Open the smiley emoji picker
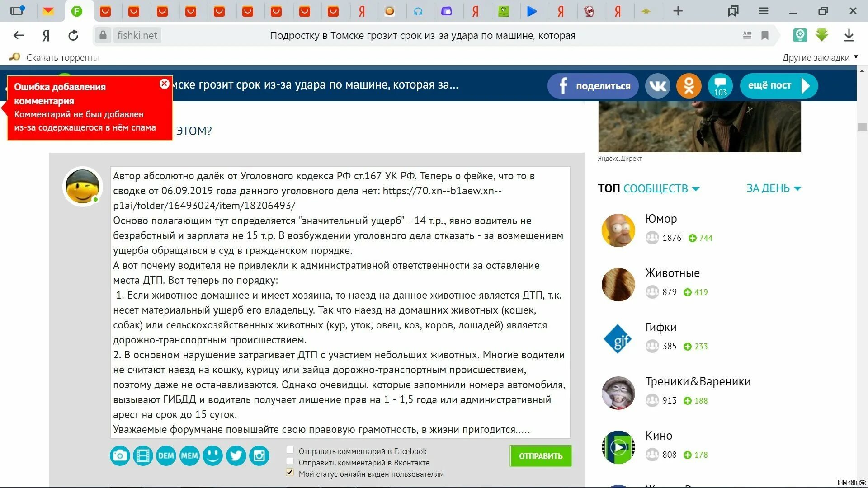Screen dimensions: 868x488 [212, 455]
